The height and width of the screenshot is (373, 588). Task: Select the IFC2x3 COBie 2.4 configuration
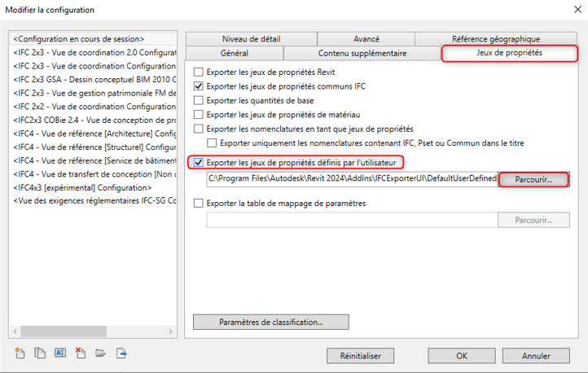[x=94, y=120]
